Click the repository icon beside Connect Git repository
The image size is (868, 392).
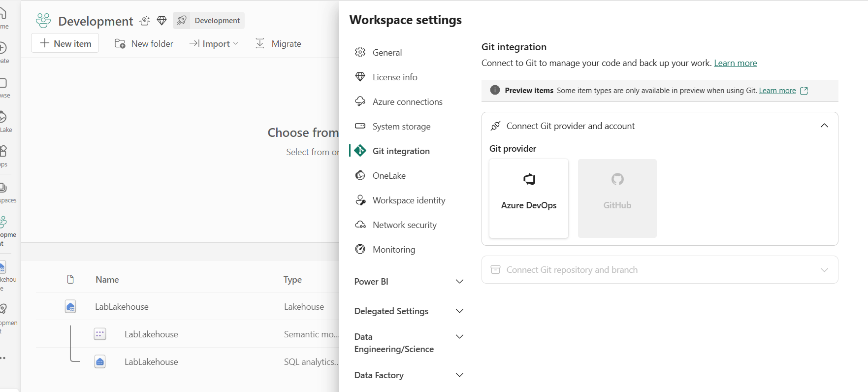pos(496,270)
